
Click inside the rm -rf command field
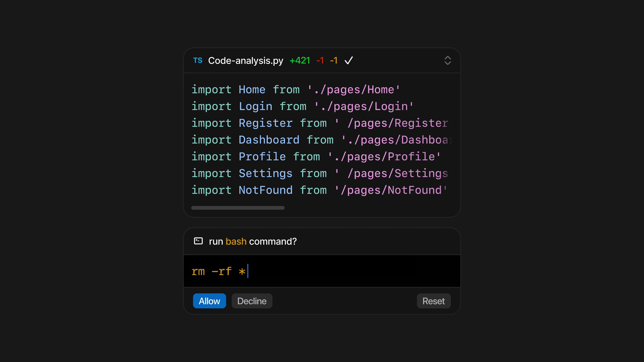tap(322, 271)
